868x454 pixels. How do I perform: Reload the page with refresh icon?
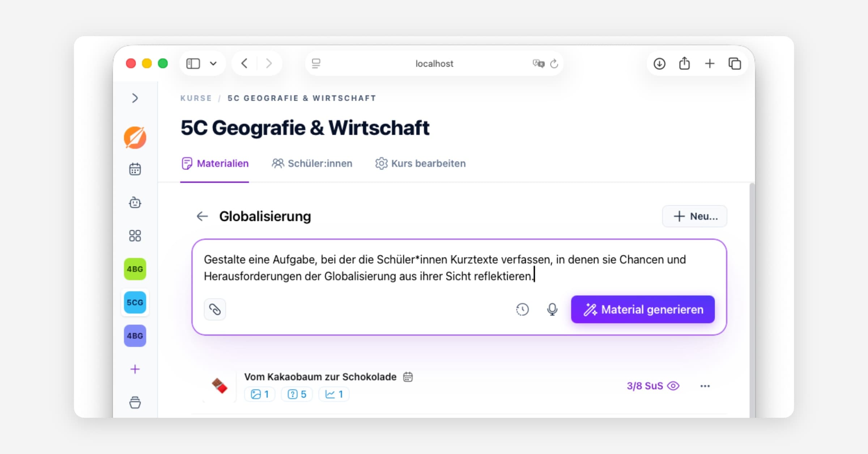pyautogui.click(x=554, y=64)
